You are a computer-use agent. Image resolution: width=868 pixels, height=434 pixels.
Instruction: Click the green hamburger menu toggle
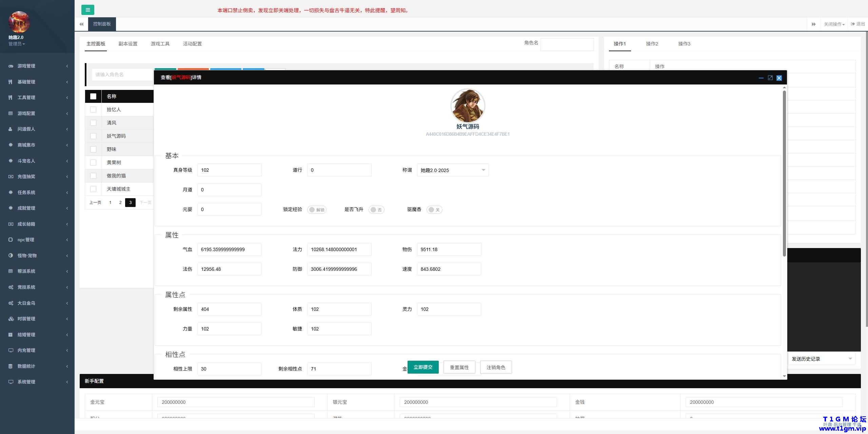click(88, 10)
